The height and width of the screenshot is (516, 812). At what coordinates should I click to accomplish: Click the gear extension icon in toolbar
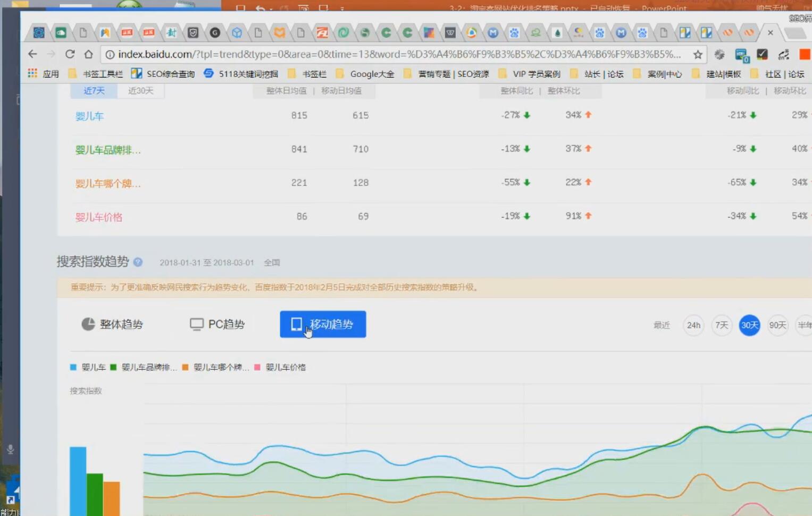click(x=719, y=54)
